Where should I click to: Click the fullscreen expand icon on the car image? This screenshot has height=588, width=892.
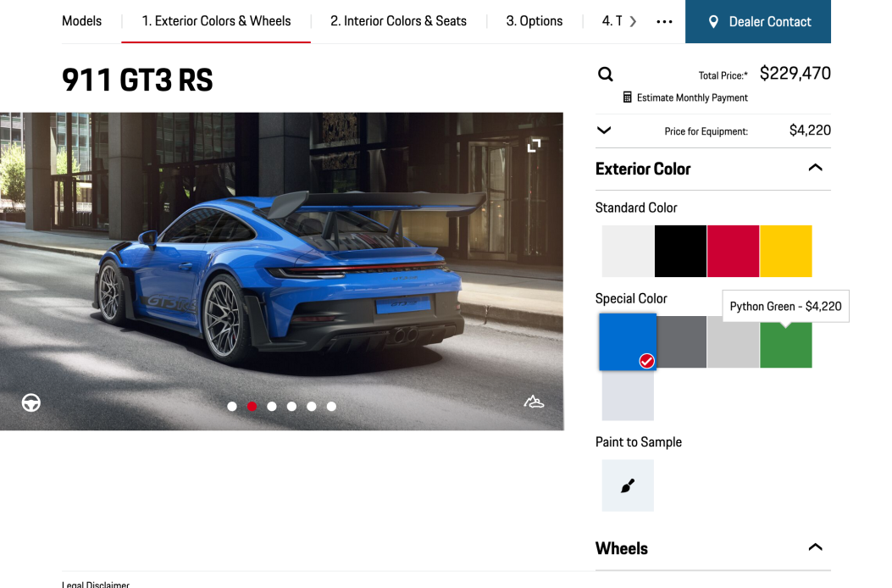534,145
